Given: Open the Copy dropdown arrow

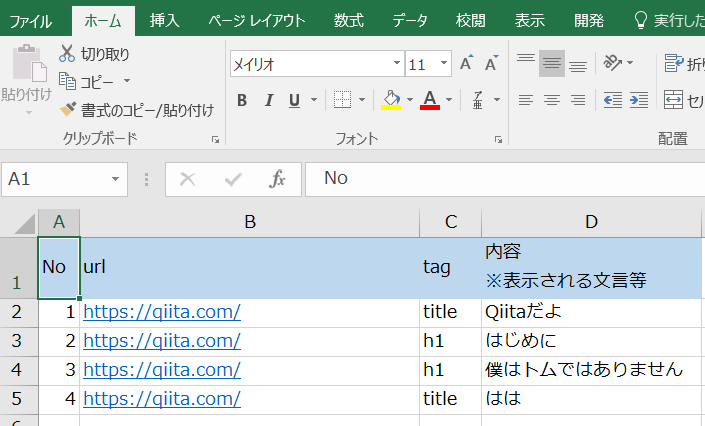Looking at the screenshot, I should coord(127,81).
